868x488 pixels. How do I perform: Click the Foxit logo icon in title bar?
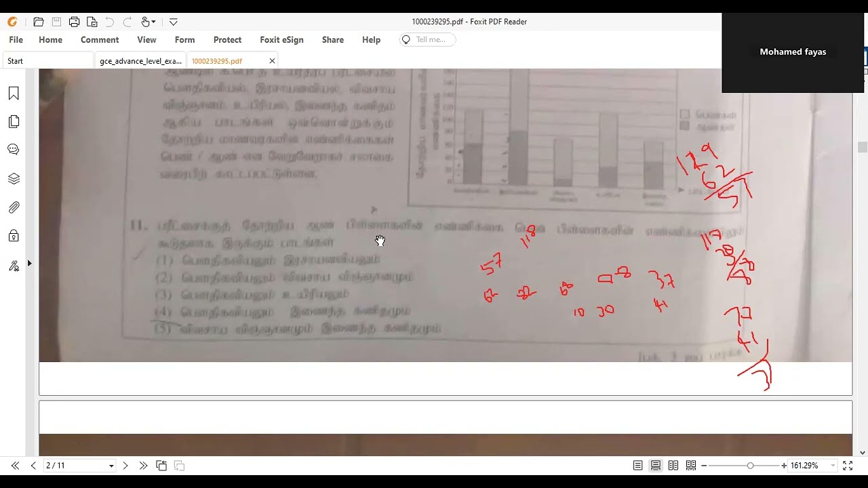[12, 22]
